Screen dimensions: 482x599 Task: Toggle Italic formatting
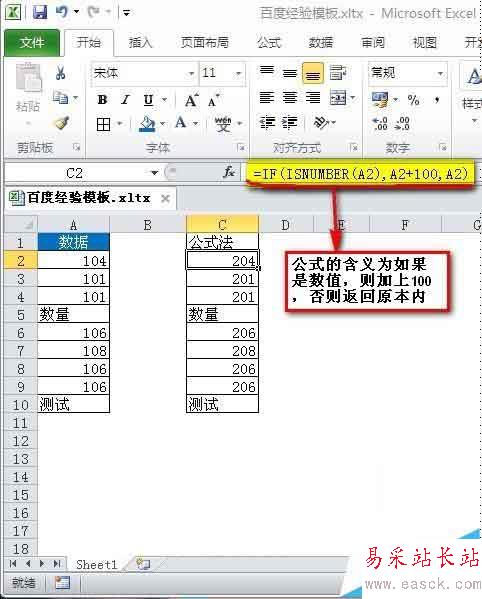tap(125, 100)
